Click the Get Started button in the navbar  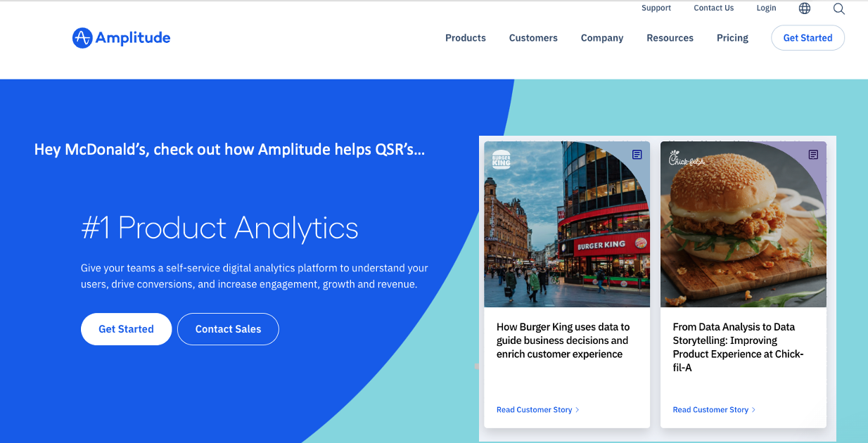coord(808,37)
